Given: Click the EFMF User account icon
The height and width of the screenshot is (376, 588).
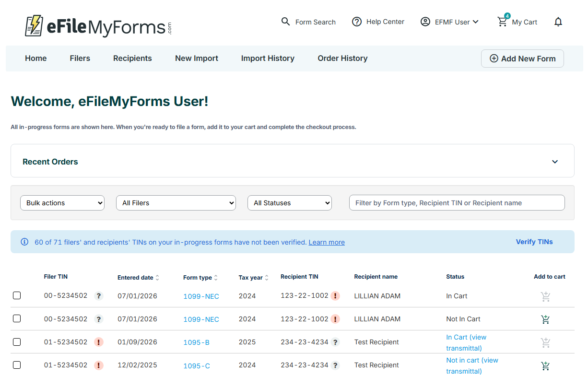Looking at the screenshot, I should [x=425, y=22].
